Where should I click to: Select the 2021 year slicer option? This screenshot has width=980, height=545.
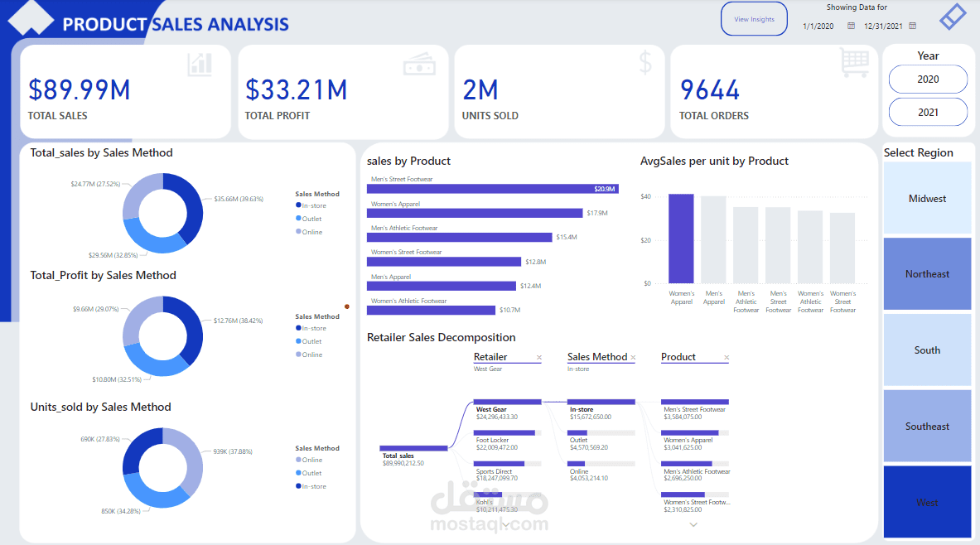pyautogui.click(x=928, y=113)
